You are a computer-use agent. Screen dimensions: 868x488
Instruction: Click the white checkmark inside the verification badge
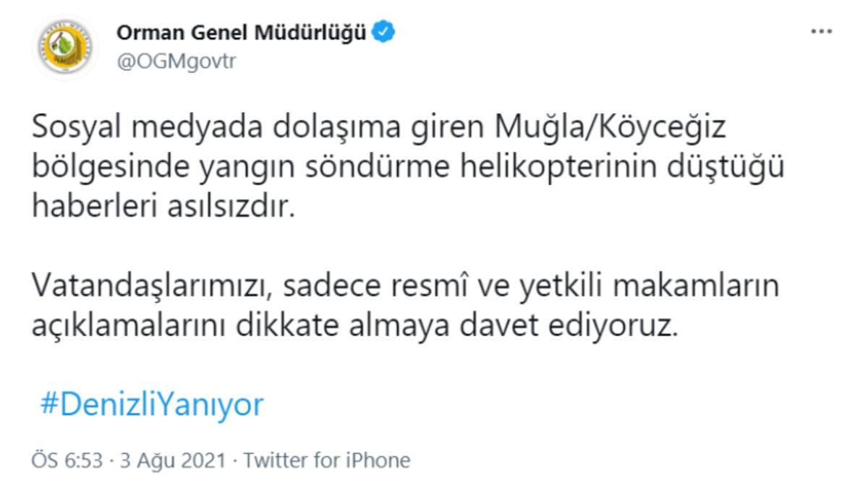pyautogui.click(x=381, y=32)
